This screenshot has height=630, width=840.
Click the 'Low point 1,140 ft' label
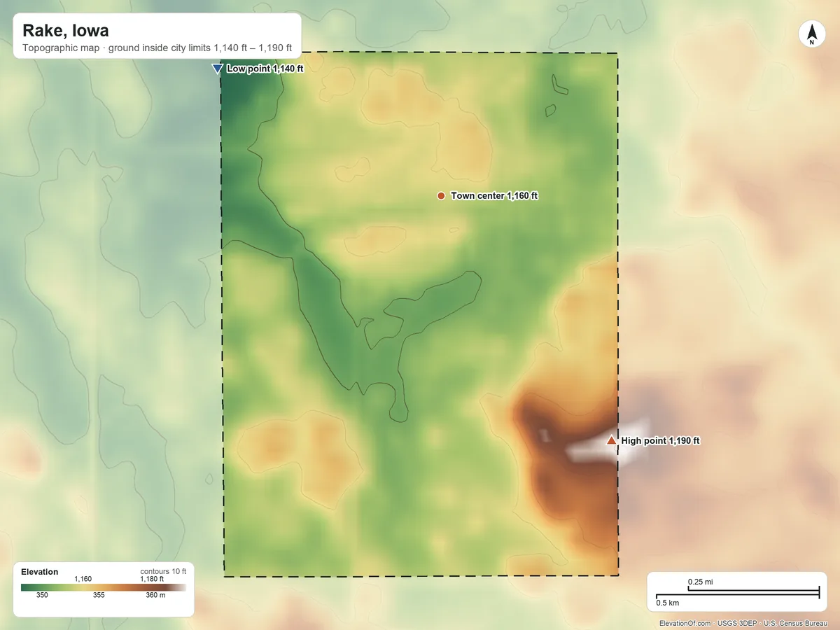pos(265,69)
